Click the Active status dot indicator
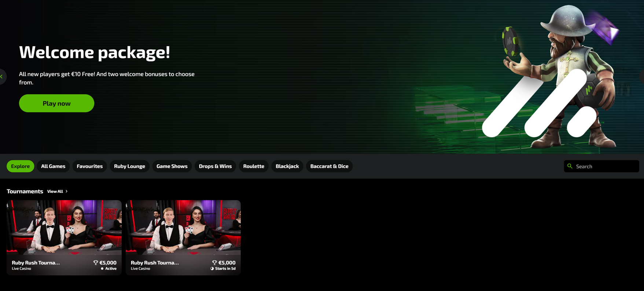Image resolution: width=644 pixels, height=291 pixels. (102, 269)
